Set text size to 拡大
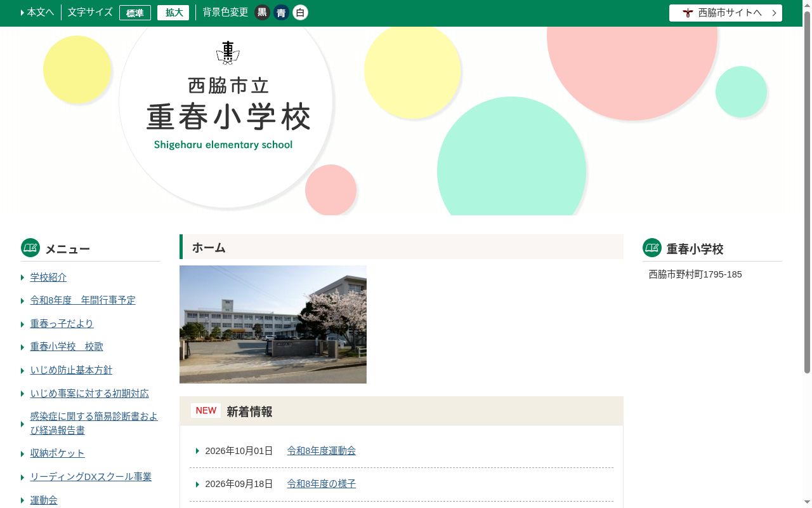This screenshot has width=812, height=508. pyautogui.click(x=173, y=13)
